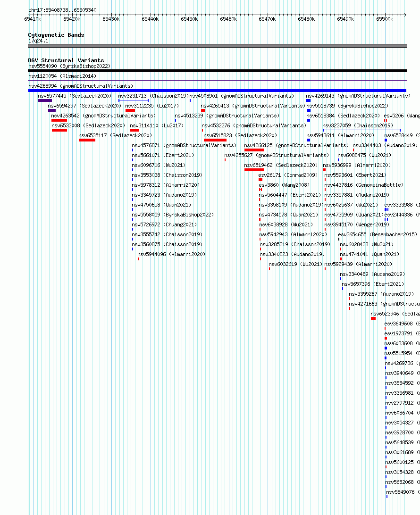Viewport: 420px width, 515px height.
Task: Open the nsv3231713 (Chaisson2019) entry
Action: 153,96
